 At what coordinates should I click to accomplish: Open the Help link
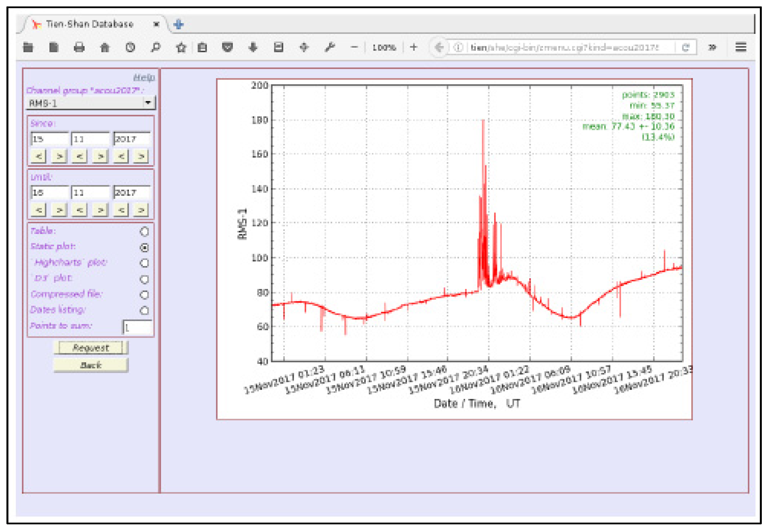pyautogui.click(x=144, y=78)
